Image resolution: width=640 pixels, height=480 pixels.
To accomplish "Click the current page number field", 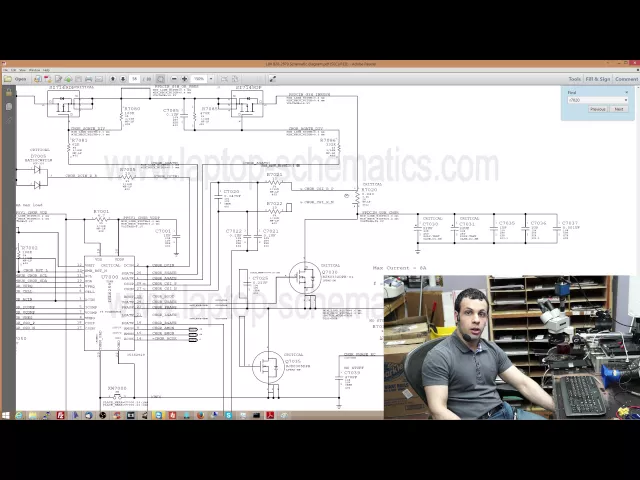I will pyautogui.click(x=134, y=79).
